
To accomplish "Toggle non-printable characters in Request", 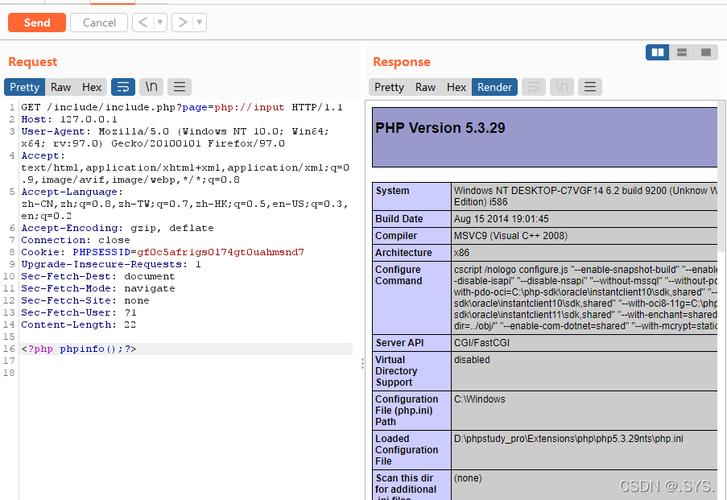I will (151, 87).
